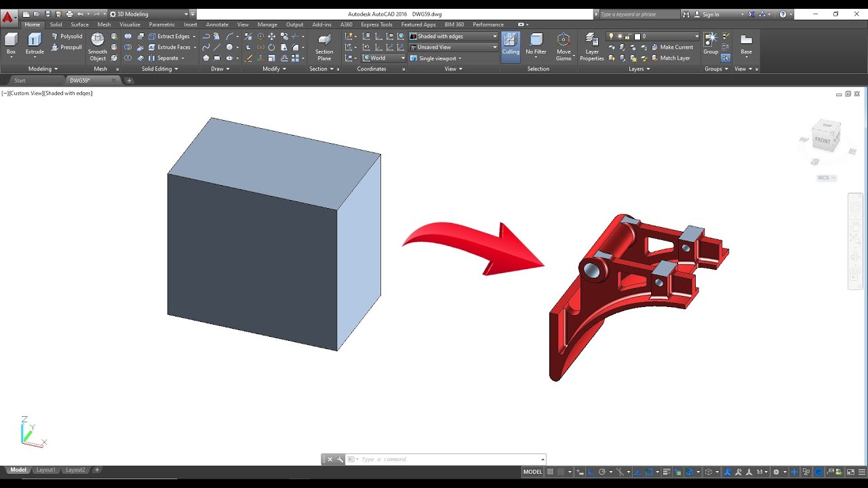
Task: Toggle Ortho mode in status bar
Action: pos(591,472)
